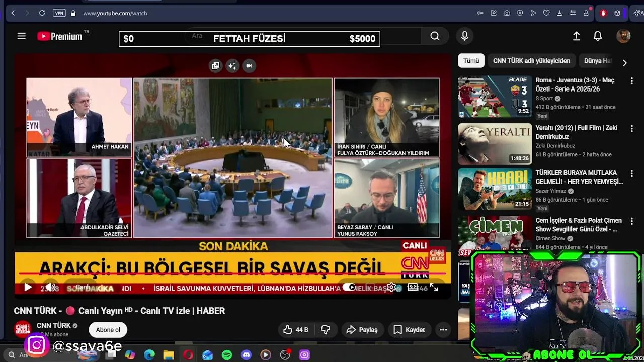This screenshot has width=644, height=362.
Task: Open Roma - Juventus video thumbnail
Action: point(495,97)
